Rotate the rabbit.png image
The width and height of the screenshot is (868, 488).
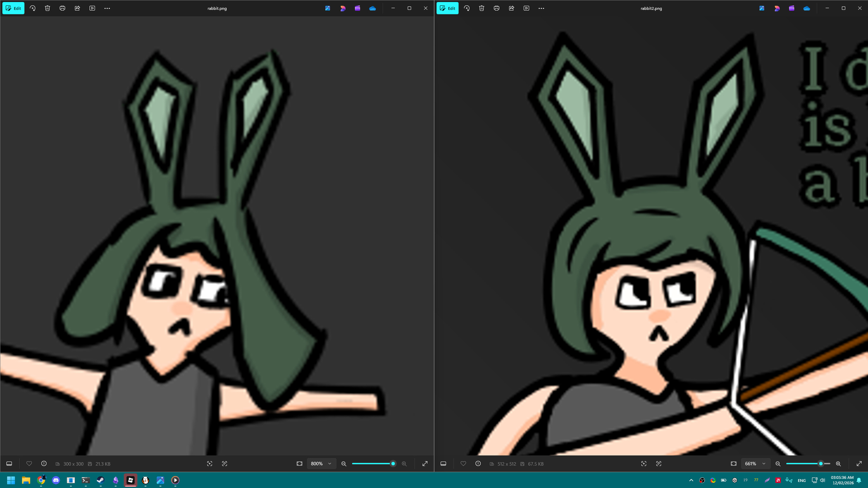coord(33,8)
